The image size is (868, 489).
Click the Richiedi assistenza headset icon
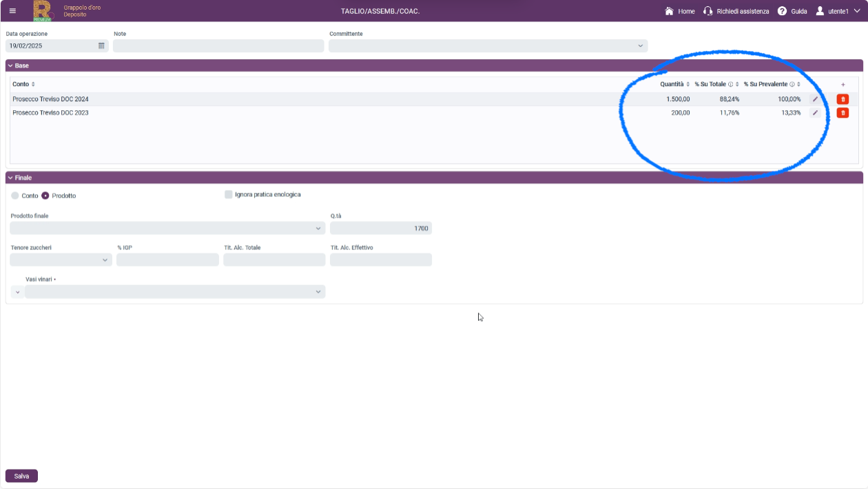tap(708, 11)
